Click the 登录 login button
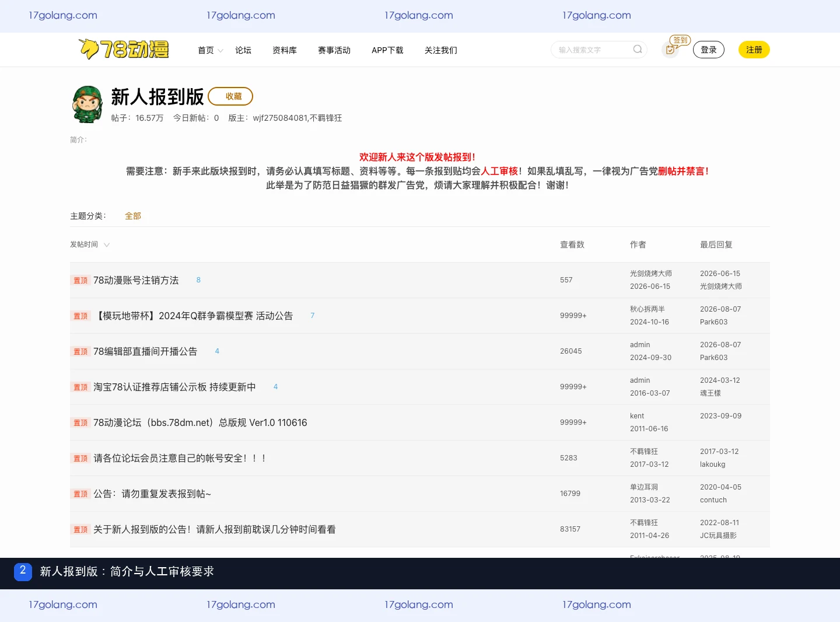 click(x=709, y=50)
